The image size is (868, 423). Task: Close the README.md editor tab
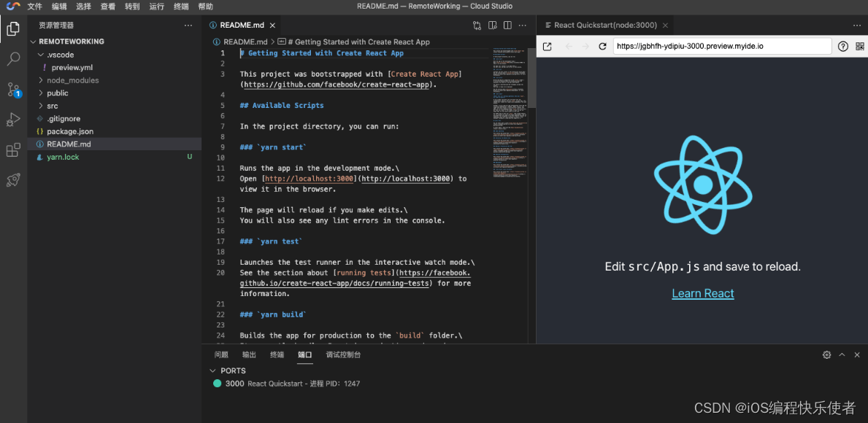pyautogui.click(x=272, y=26)
